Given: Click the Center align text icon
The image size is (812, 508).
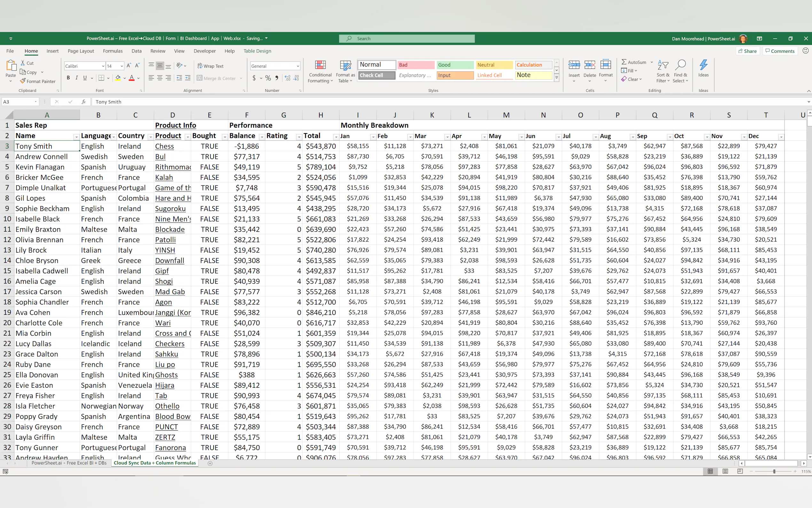Looking at the screenshot, I should click(160, 78).
